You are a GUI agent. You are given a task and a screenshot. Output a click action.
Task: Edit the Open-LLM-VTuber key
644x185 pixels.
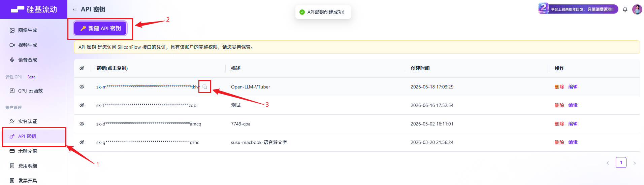(573, 87)
